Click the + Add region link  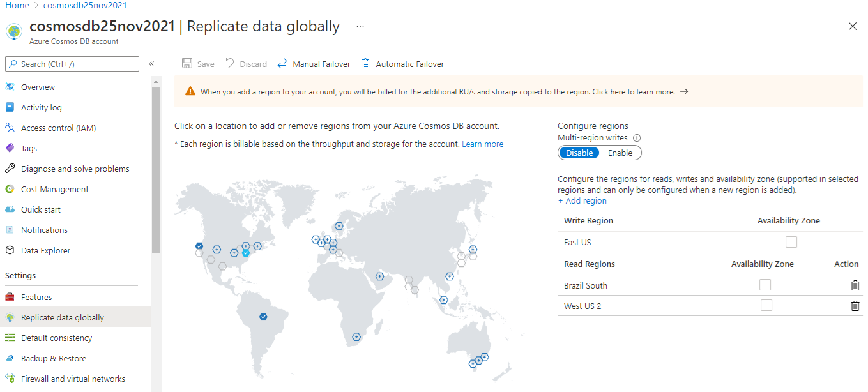click(x=582, y=200)
